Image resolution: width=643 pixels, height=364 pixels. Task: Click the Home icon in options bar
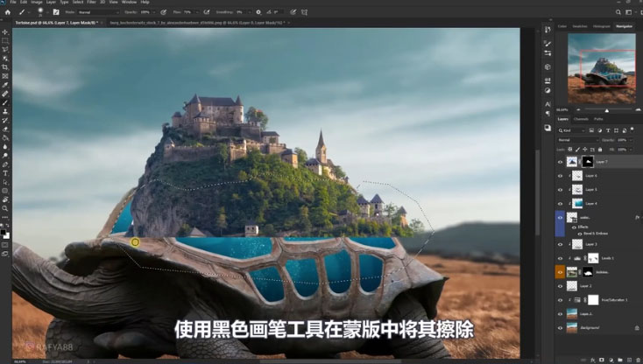pos(6,12)
